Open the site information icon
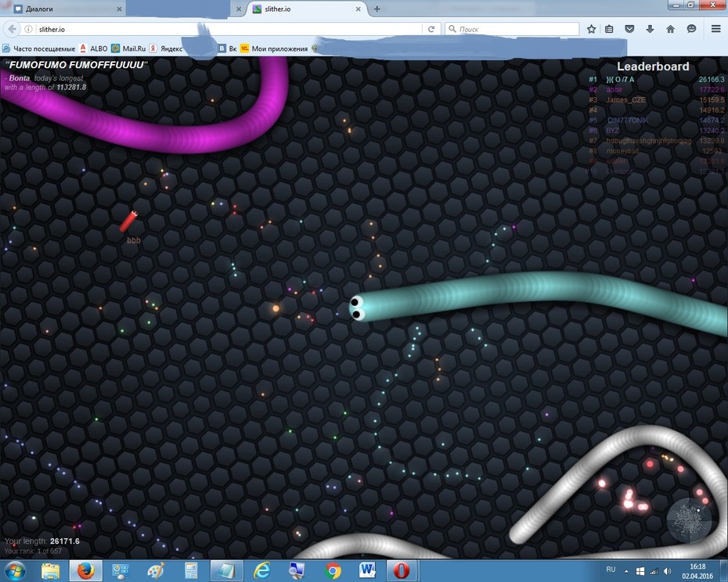The height and width of the screenshot is (582, 728). (28, 29)
